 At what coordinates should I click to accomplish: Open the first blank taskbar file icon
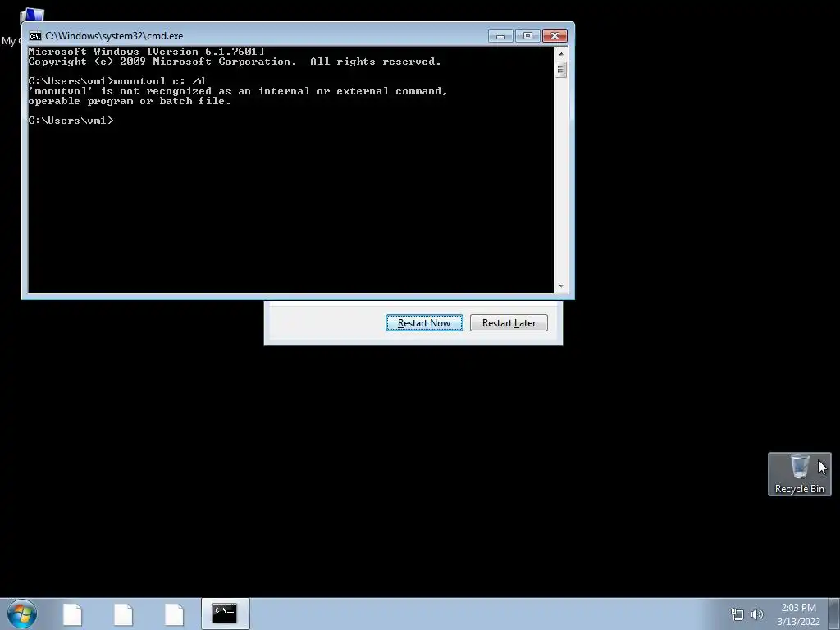point(72,614)
